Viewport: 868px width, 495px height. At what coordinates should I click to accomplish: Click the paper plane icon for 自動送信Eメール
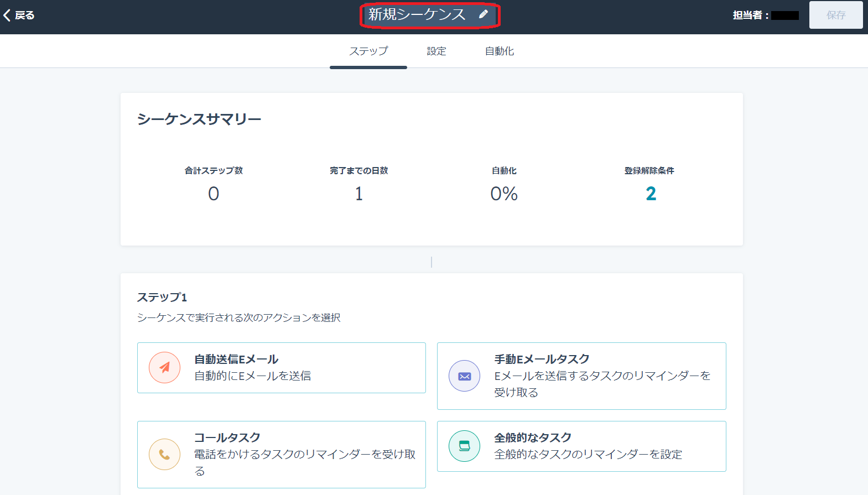click(164, 368)
